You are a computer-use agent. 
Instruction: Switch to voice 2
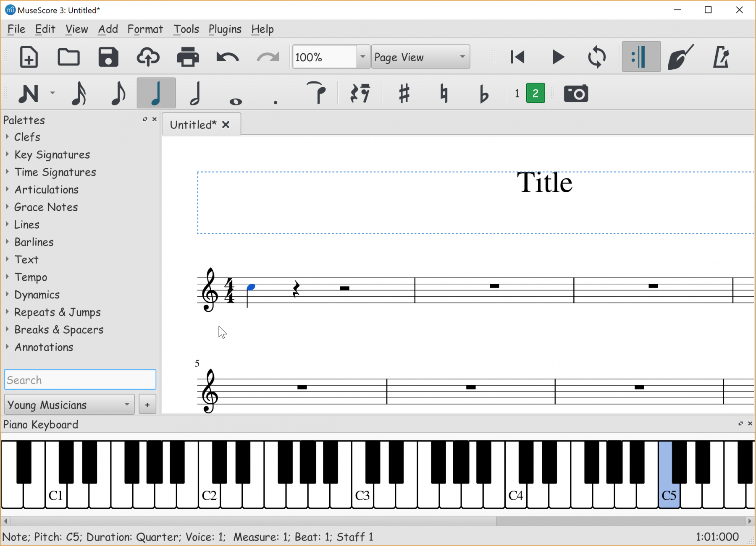(535, 93)
